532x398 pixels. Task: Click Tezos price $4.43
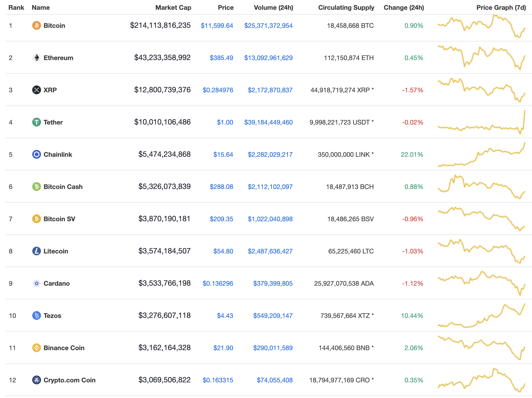225,316
